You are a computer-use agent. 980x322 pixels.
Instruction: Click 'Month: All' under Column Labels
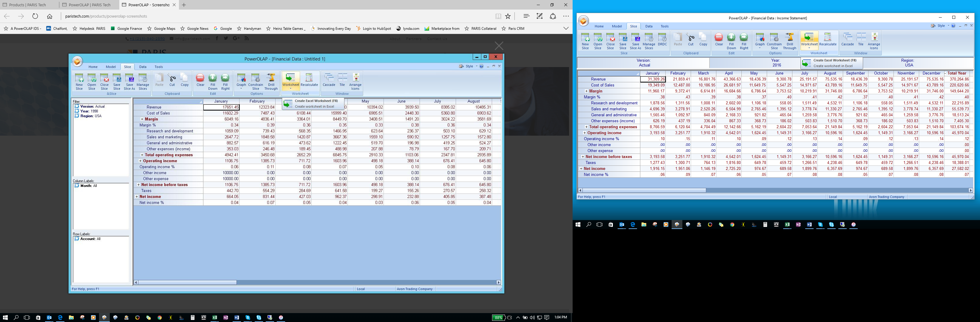tap(86, 186)
